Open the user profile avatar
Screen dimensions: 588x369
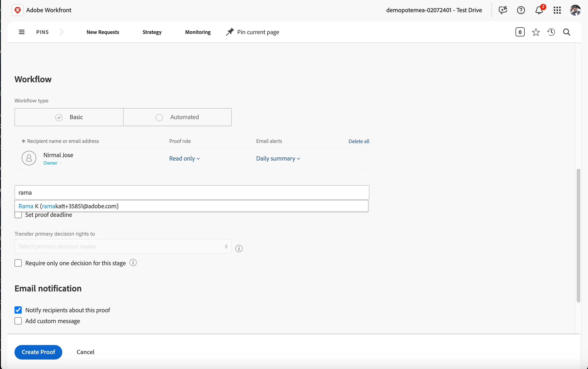coord(575,10)
